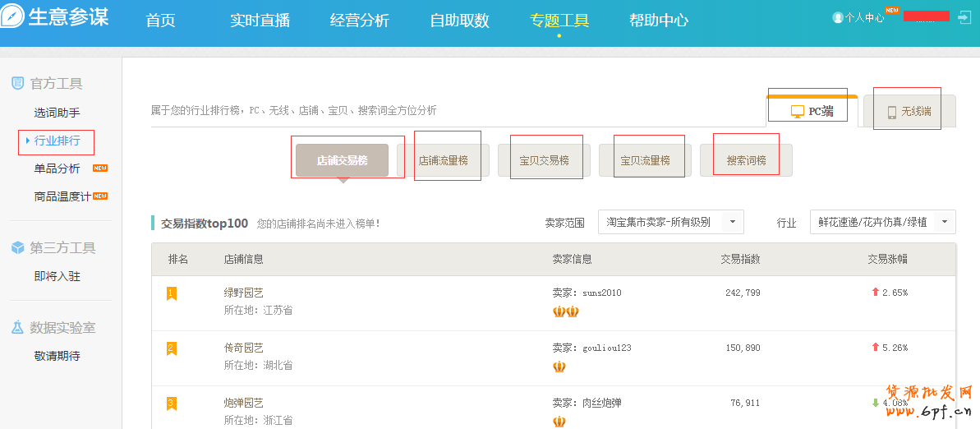Viewport: 980px width, 429px height.
Task: Open 搜索词榜 ranking list
Action: click(746, 160)
